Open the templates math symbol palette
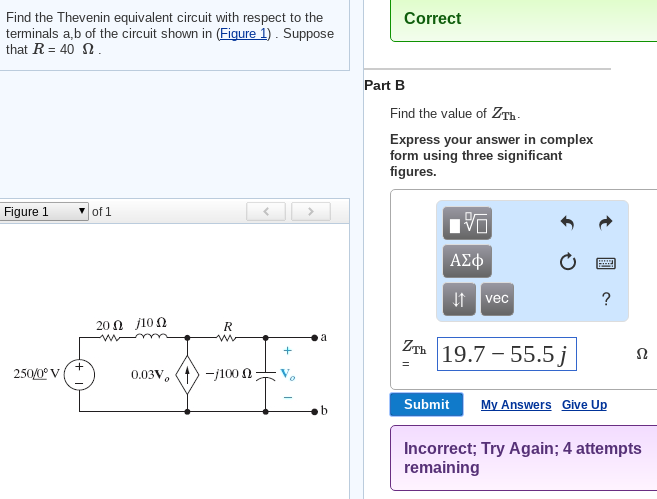This screenshot has width=657, height=499. coord(467,223)
